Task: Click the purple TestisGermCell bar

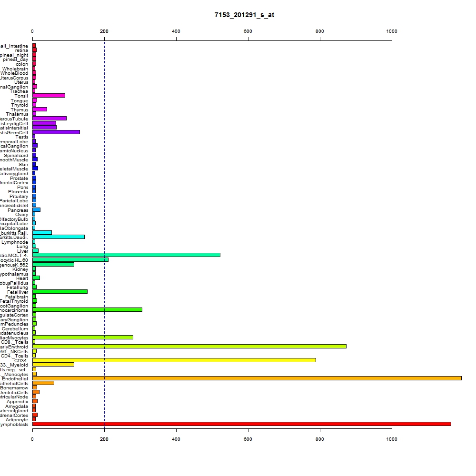Action: click(56, 132)
